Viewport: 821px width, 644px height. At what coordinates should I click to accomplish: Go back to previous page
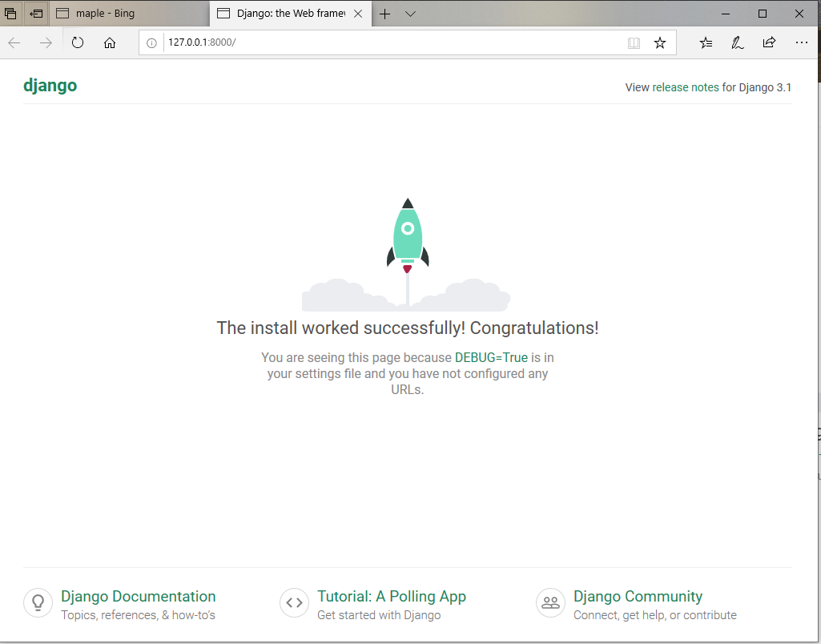click(x=14, y=43)
